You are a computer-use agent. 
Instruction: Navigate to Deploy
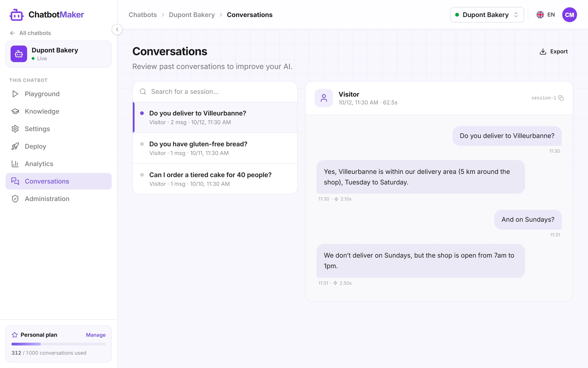coord(59,146)
